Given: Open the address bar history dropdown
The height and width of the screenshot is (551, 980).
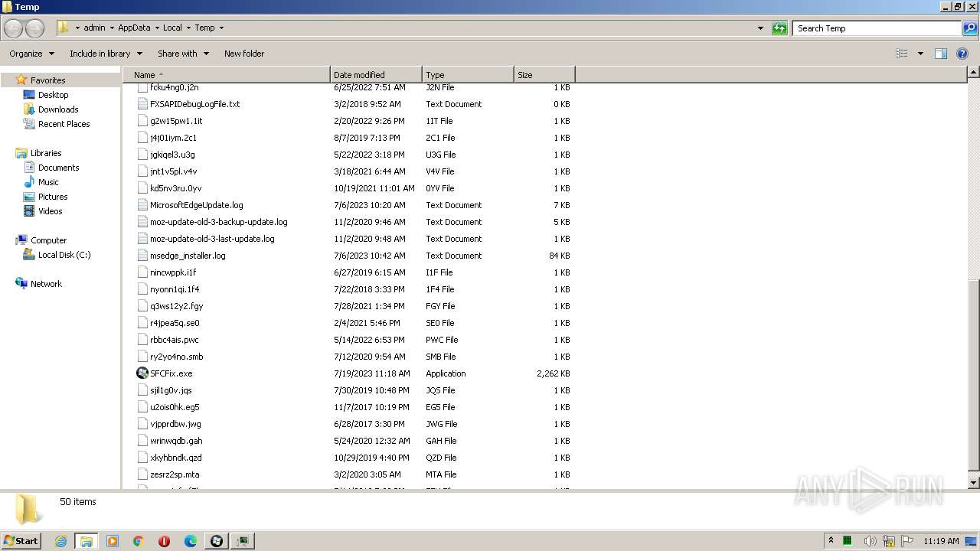Looking at the screenshot, I should tap(760, 28).
